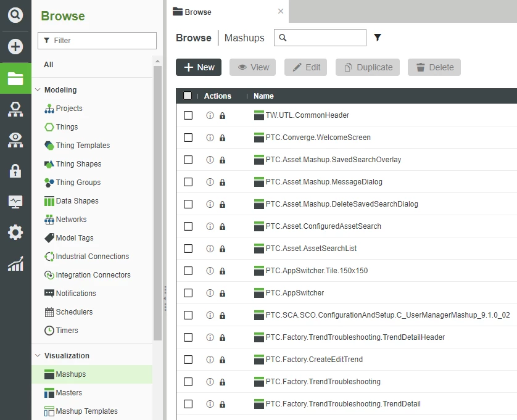Click the lock icon for C_UserManagerMashup_9.1.0_02 row

pyautogui.click(x=223, y=316)
